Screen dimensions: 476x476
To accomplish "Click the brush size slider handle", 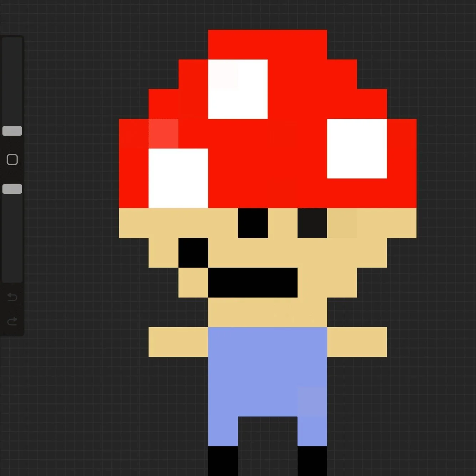I will tap(12, 131).
